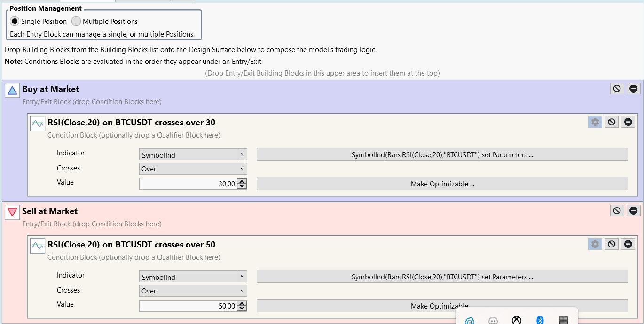Select the Single Position radio button

coord(15,22)
